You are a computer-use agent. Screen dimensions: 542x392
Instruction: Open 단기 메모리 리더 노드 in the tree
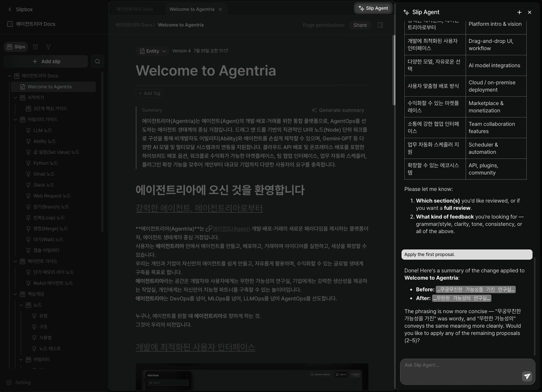(54, 272)
